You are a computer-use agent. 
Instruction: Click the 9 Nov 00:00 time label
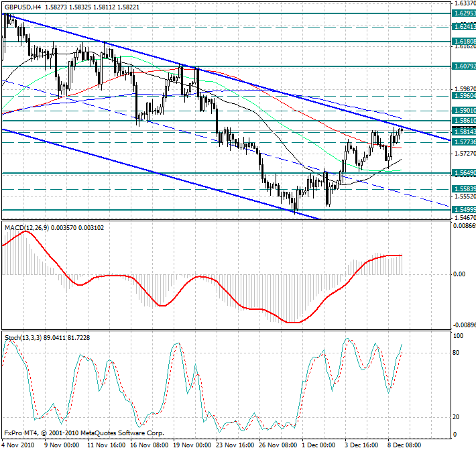pyautogui.click(x=62, y=445)
